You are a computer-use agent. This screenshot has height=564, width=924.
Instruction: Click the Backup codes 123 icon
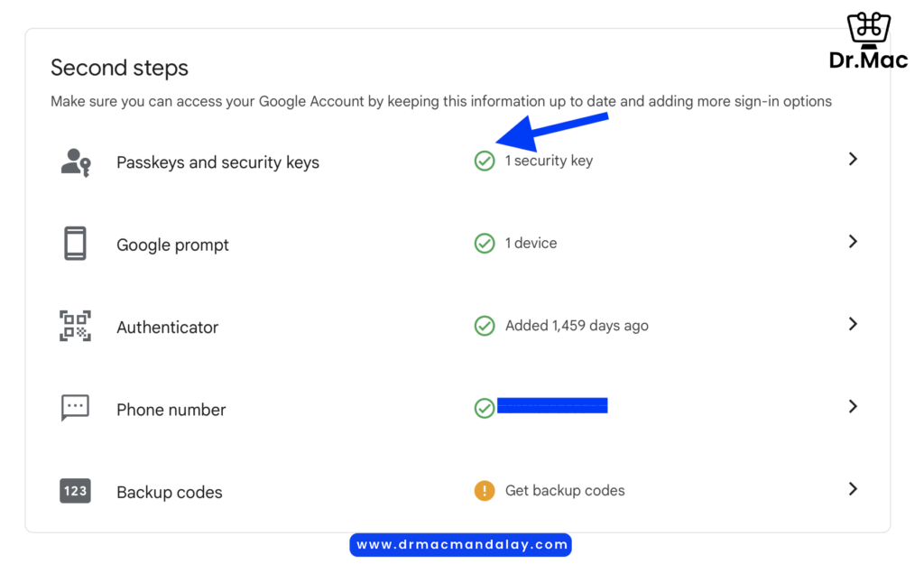75,491
